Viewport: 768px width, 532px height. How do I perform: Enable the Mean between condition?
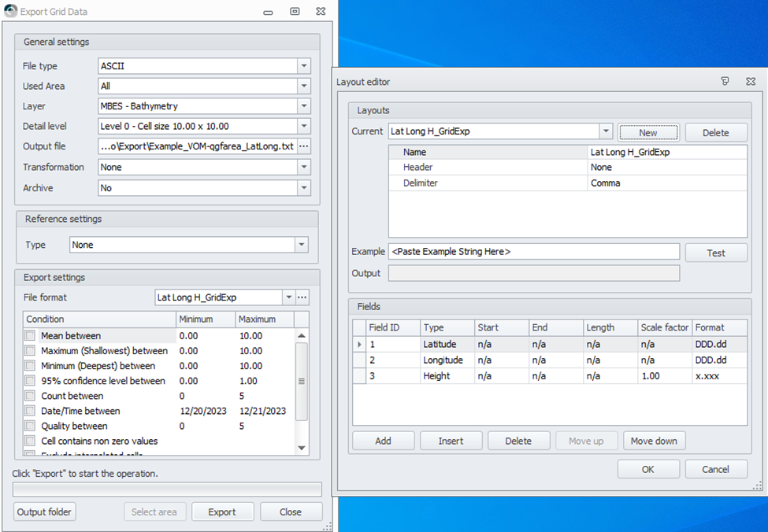pos(30,336)
